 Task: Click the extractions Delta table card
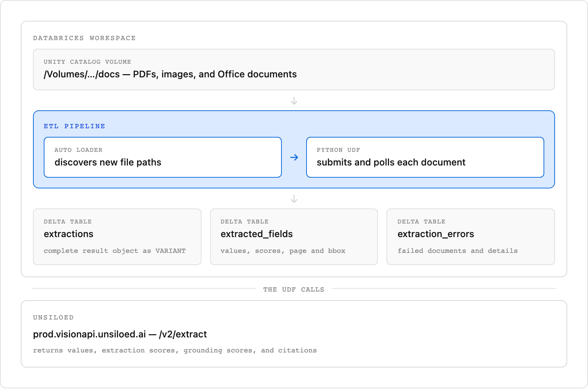[117, 237]
